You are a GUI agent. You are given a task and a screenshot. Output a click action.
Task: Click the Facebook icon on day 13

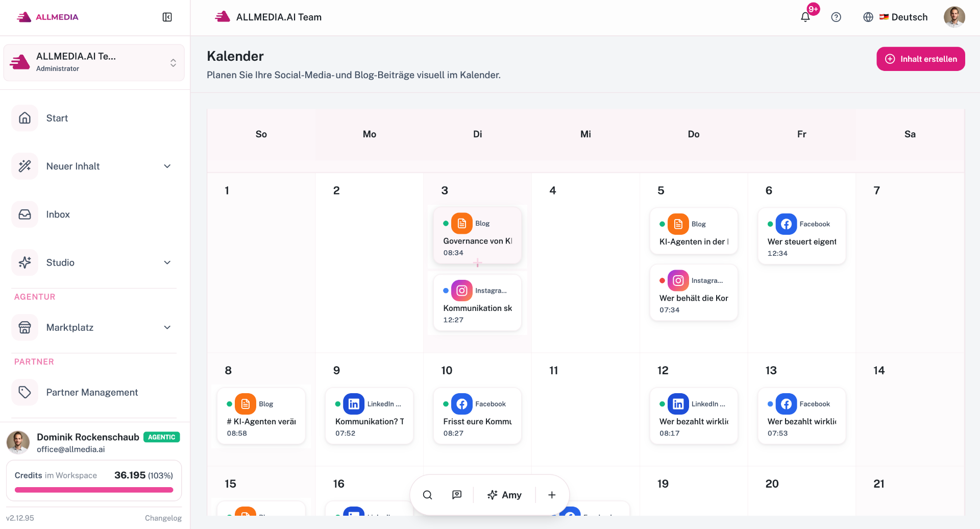[x=787, y=404]
